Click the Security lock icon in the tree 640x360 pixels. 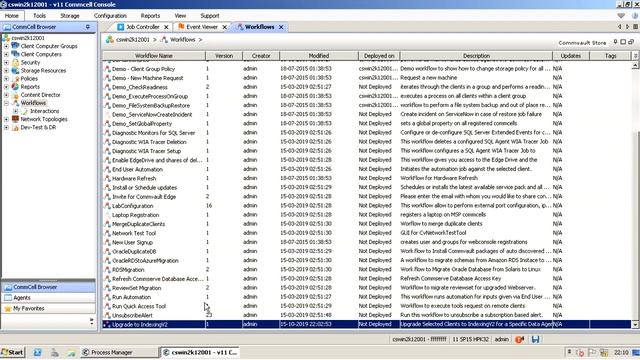[16, 62]
